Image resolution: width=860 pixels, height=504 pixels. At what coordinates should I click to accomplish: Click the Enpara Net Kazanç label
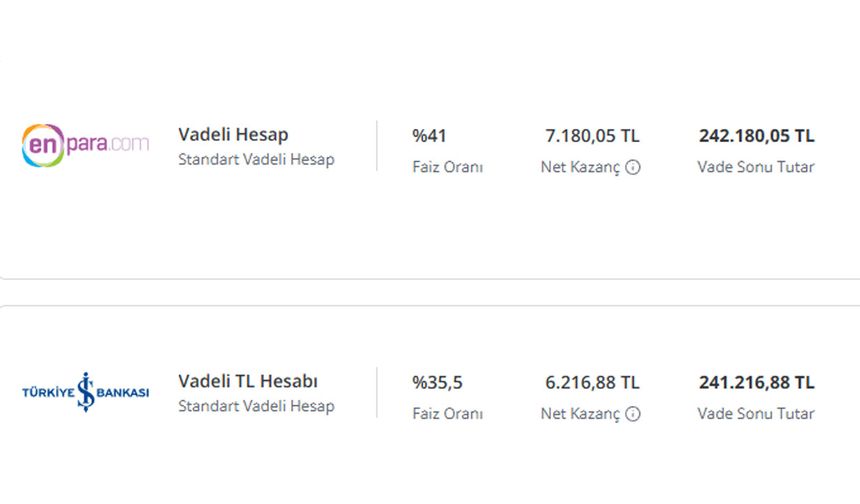pyautogui.click(x=580, y=167)
